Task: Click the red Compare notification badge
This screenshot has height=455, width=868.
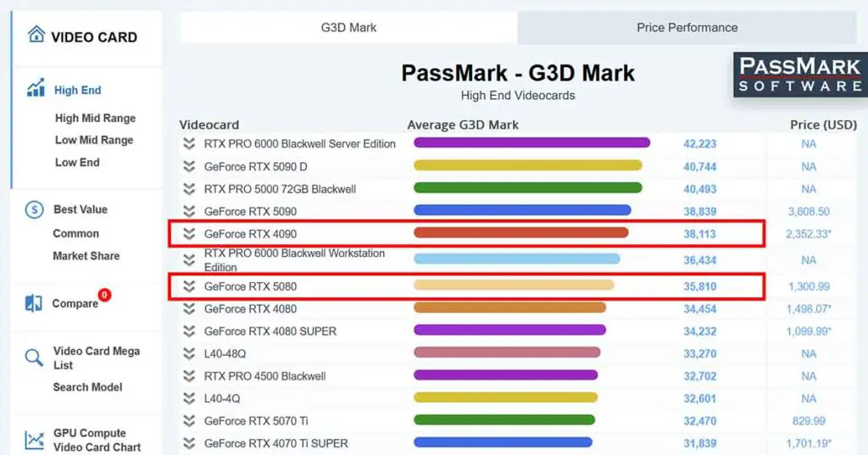Action: pyautogui.click(x=104, y=295)
